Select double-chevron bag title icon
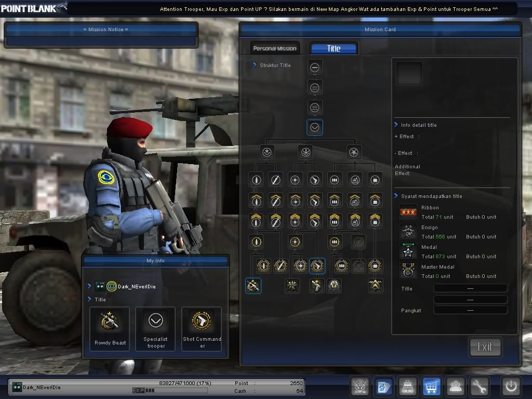 point(375,221)
